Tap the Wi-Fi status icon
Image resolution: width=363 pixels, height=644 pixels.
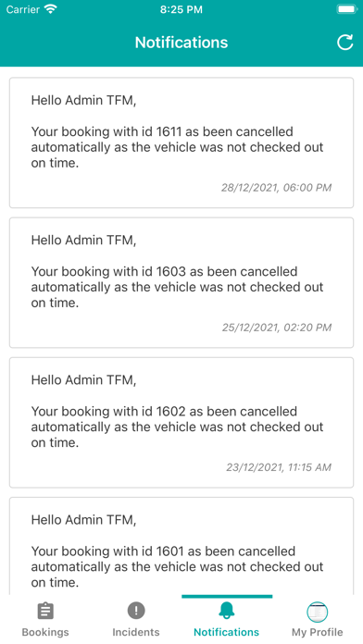pos(51,9)
